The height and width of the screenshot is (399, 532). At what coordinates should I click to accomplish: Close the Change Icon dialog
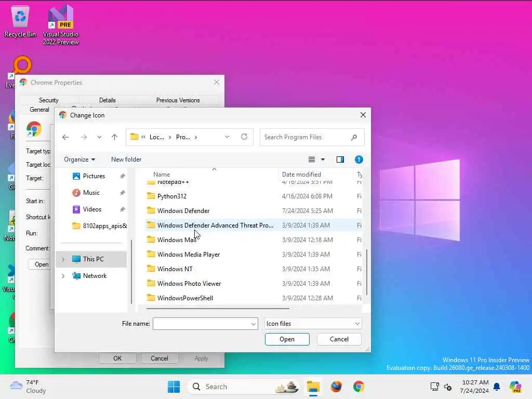[x=363, y=115]
